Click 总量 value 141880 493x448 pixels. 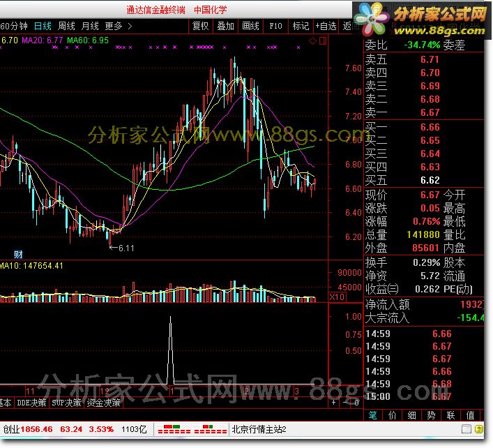pos(423,234)
